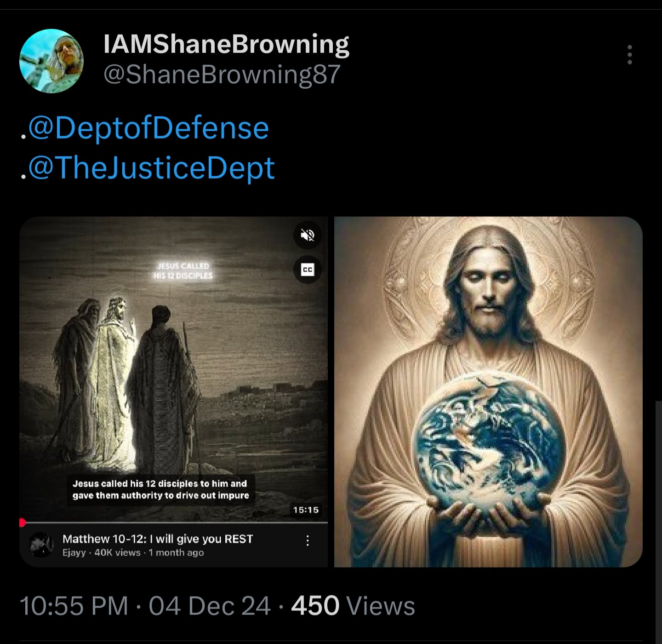Click the IAMShaneBrowning display name
The width and height of the screenshot is (662, 644).
[226, 44]
